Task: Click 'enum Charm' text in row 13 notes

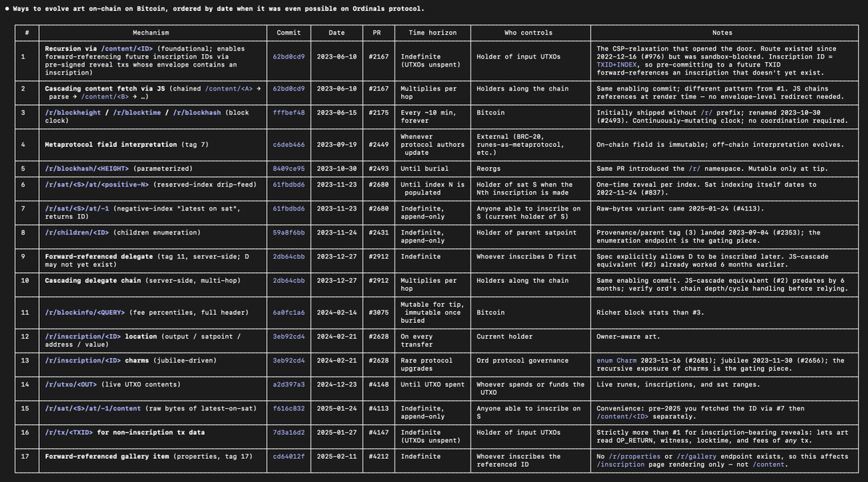Action: point(616,360)
